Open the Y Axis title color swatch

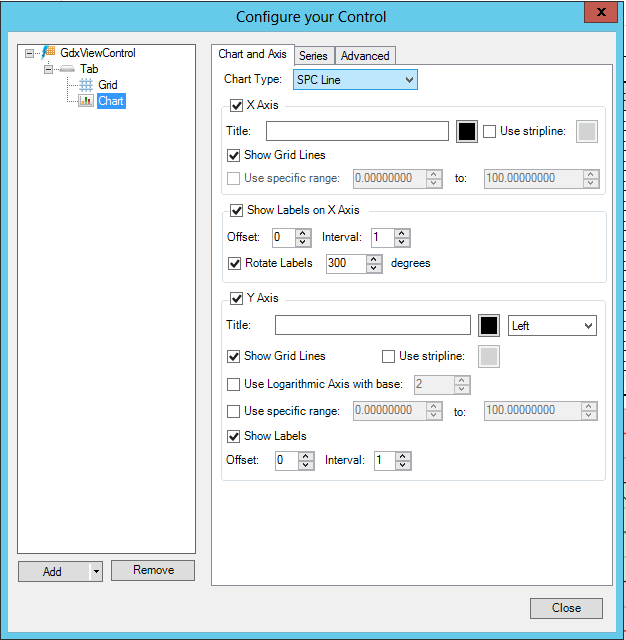488,325
